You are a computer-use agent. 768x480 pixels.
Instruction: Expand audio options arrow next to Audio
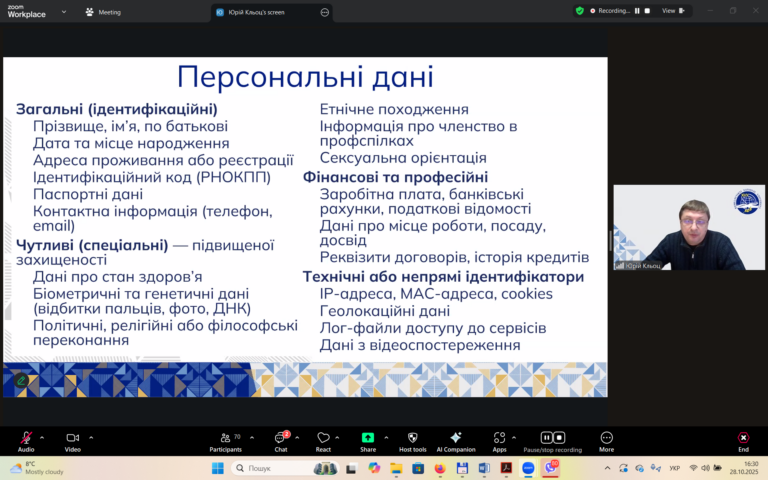pyautogui.click(x=42, y=437)
